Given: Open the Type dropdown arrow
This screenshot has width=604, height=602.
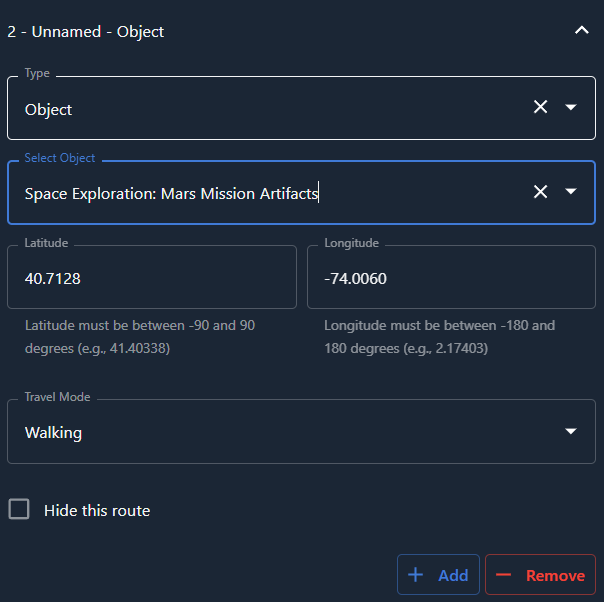Looking at the screenshot, I should 571,107.
